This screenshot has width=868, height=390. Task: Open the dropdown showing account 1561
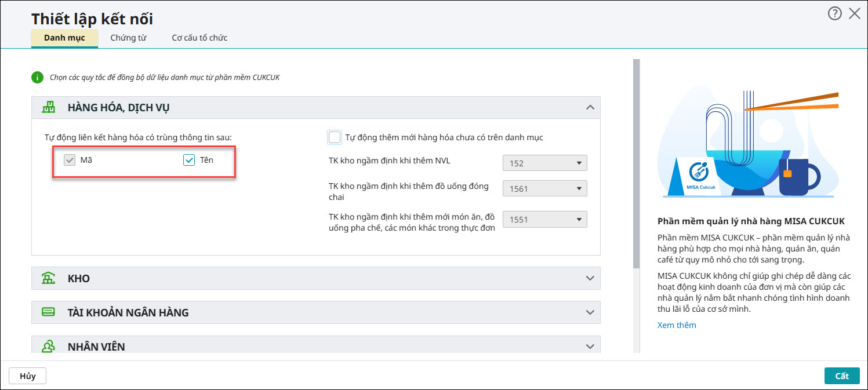click(544, 189)
